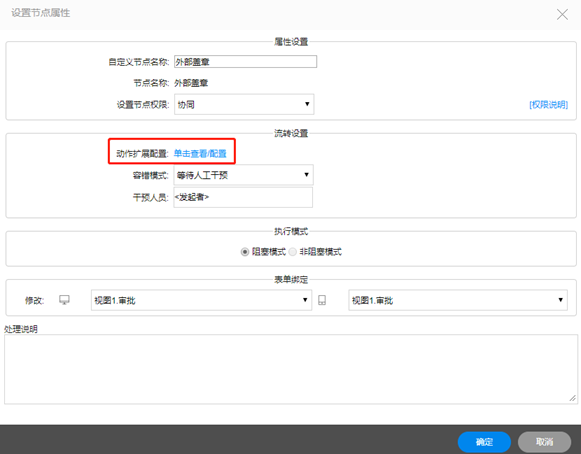Click the desktop monitor icon beside 修改
This screenshot has height=454, width=581.
64,300
